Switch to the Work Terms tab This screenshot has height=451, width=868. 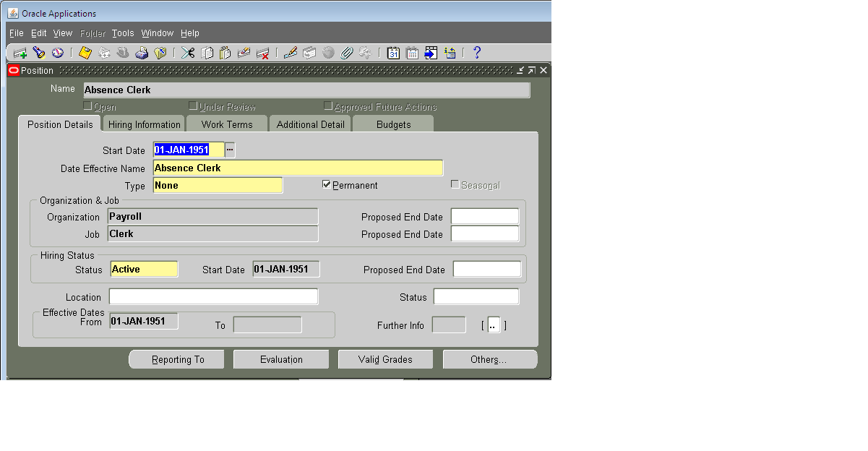pos(227,124)
